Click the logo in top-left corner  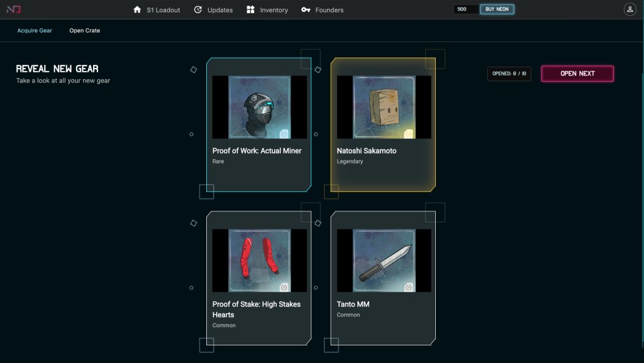click(x=14, y=9)
